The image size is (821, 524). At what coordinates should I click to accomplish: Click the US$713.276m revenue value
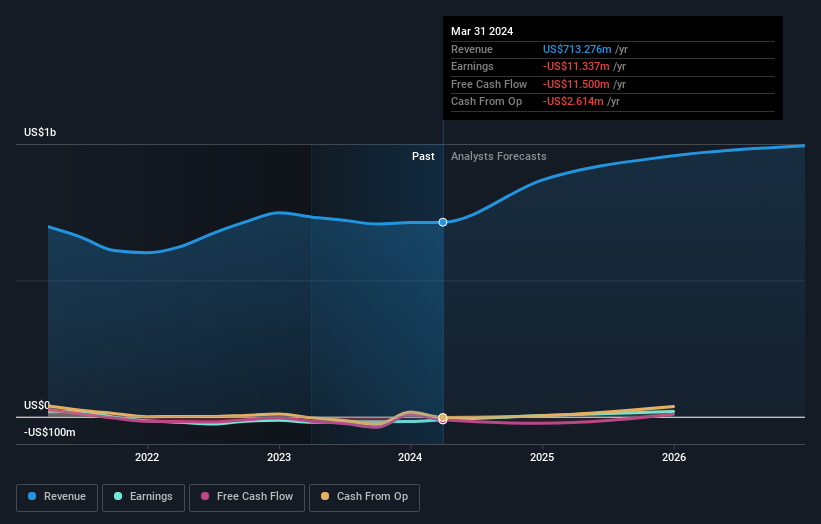click(577, 49)
